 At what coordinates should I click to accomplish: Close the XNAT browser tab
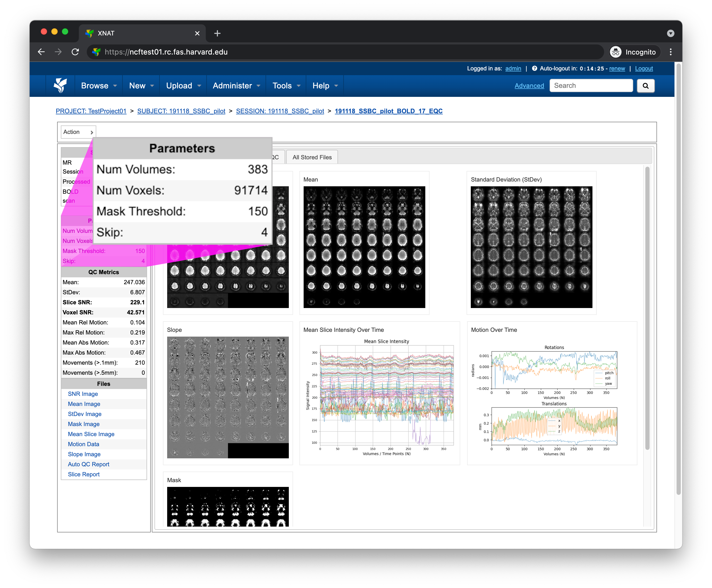197,33
